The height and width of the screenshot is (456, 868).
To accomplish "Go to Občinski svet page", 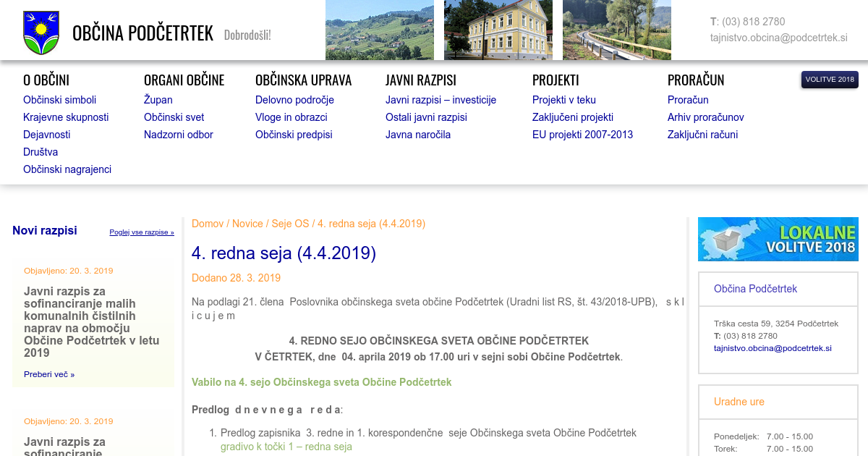I will pos(174,117).
